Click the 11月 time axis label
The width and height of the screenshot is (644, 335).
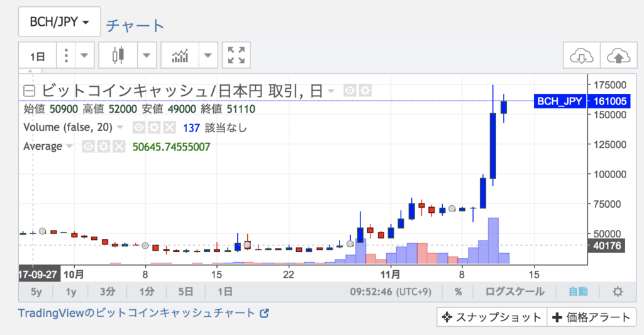point(390,274)
